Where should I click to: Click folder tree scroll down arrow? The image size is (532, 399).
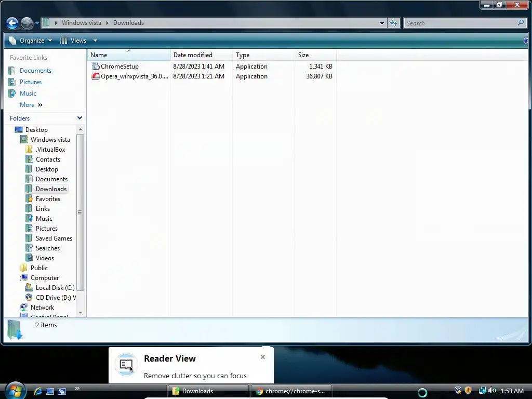[x=81, y=312]
